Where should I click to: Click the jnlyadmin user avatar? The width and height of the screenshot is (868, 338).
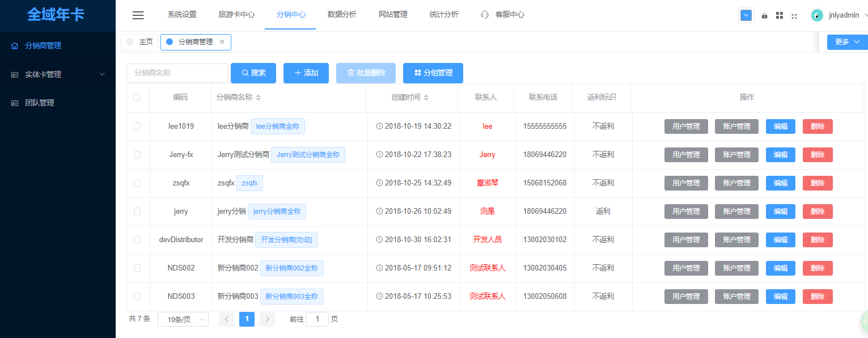pyautogui.click(x=817, y=15)
